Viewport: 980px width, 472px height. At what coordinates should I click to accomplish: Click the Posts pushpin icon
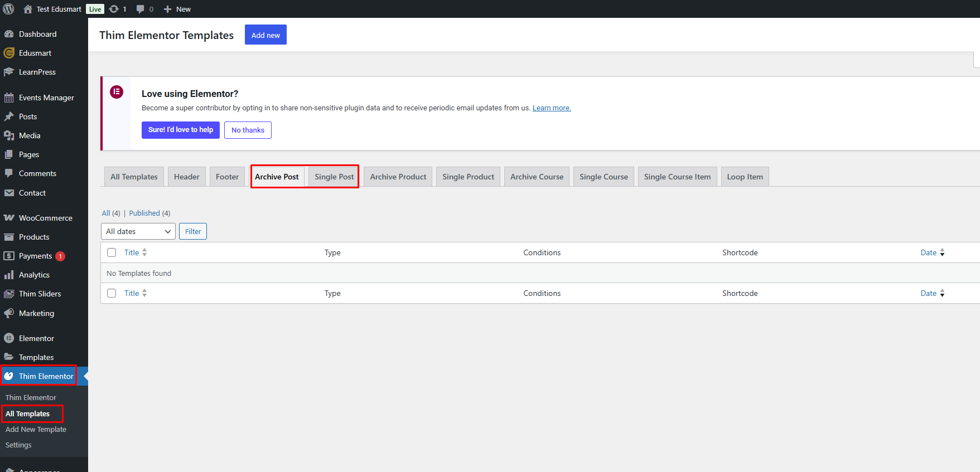[x=9, y=116]
